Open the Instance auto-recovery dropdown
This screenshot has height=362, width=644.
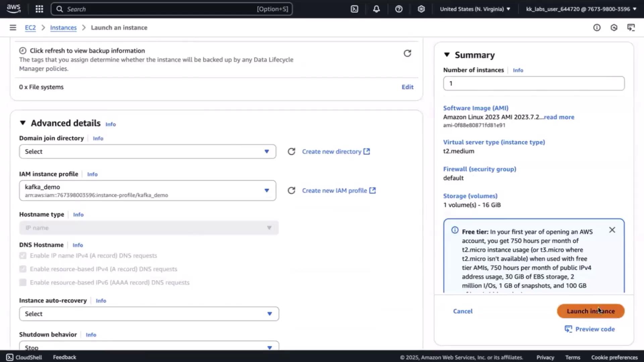tap(149, 314)
